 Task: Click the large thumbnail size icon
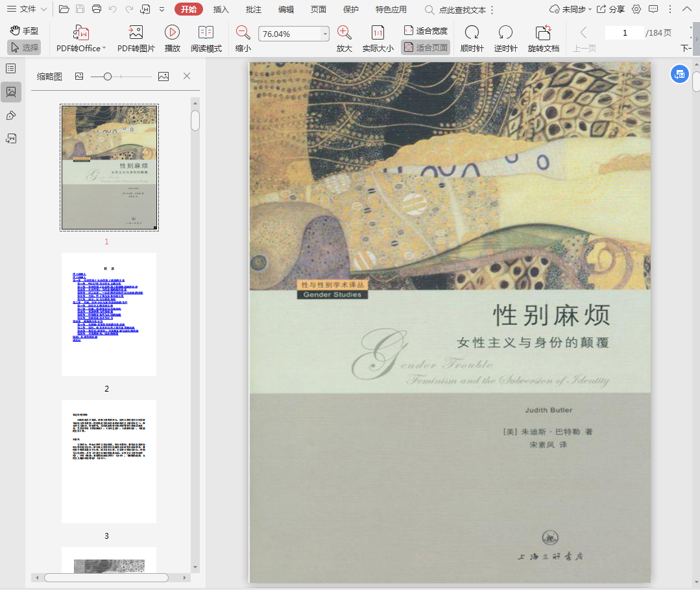tap(163, 77)
